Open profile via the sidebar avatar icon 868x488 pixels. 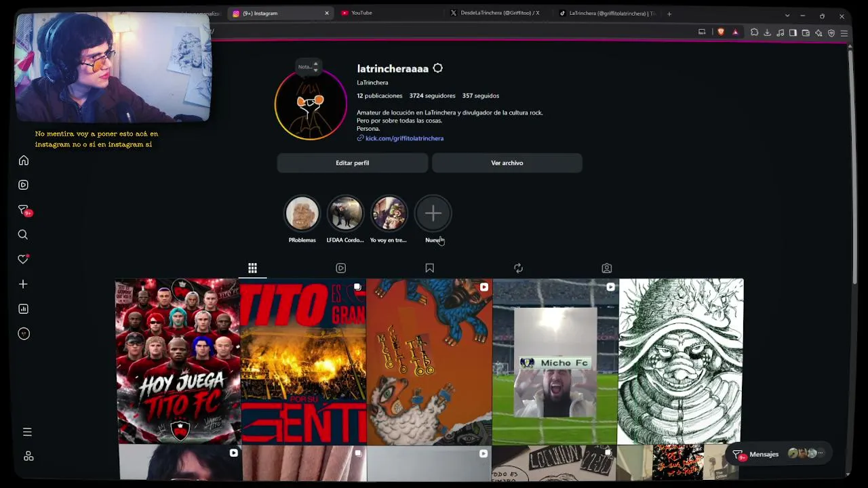tap(24, 333)
